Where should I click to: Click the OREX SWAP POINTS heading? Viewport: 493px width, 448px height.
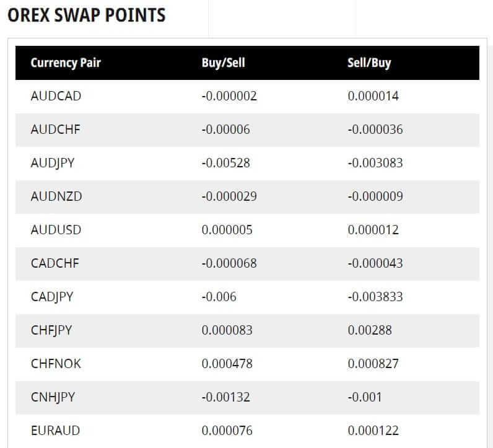[87, 15]
